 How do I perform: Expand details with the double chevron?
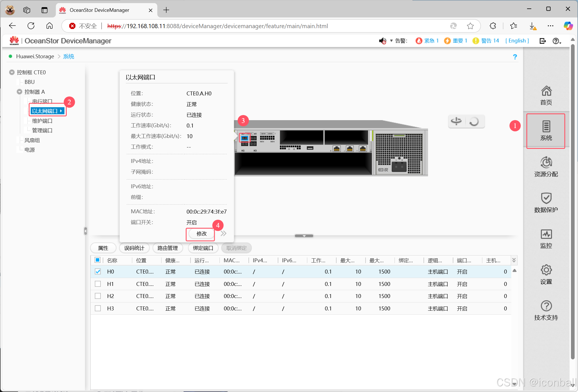click(x=223, y=234)
